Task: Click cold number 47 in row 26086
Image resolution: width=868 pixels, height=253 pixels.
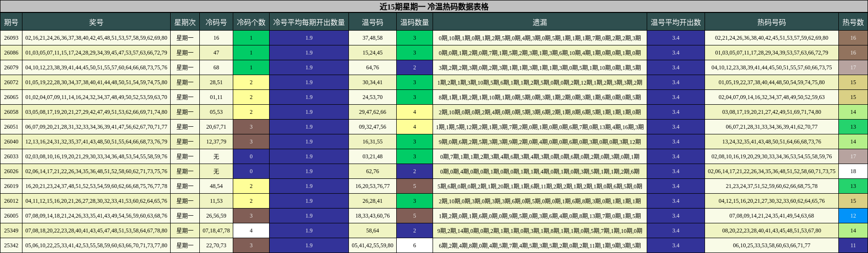Action: point(216,53)
